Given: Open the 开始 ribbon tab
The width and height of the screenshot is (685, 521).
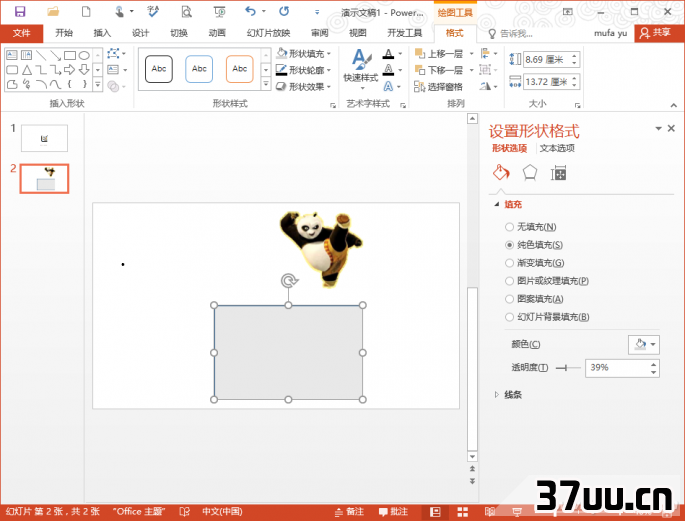Looking at the screenshot, I should tap(64, 33).
